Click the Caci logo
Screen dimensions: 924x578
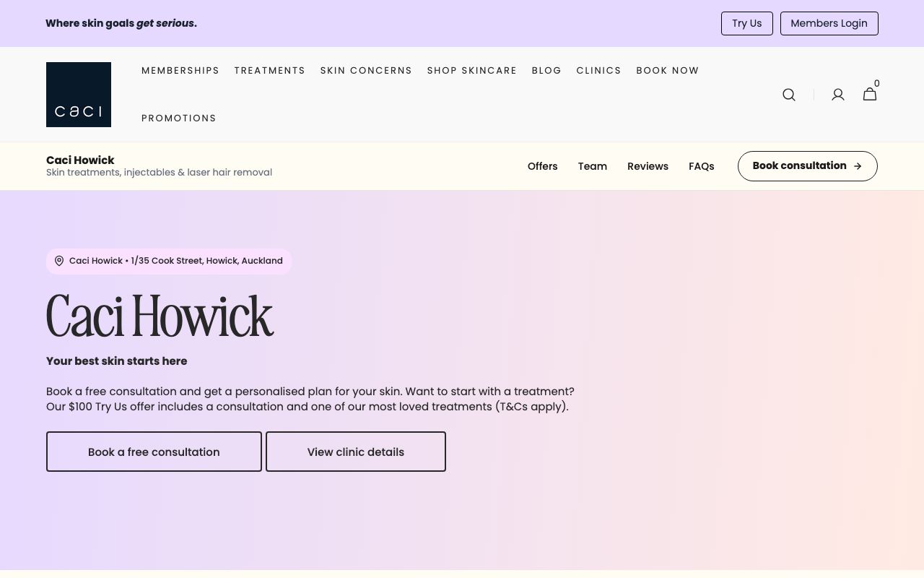[x=79, y=95]
